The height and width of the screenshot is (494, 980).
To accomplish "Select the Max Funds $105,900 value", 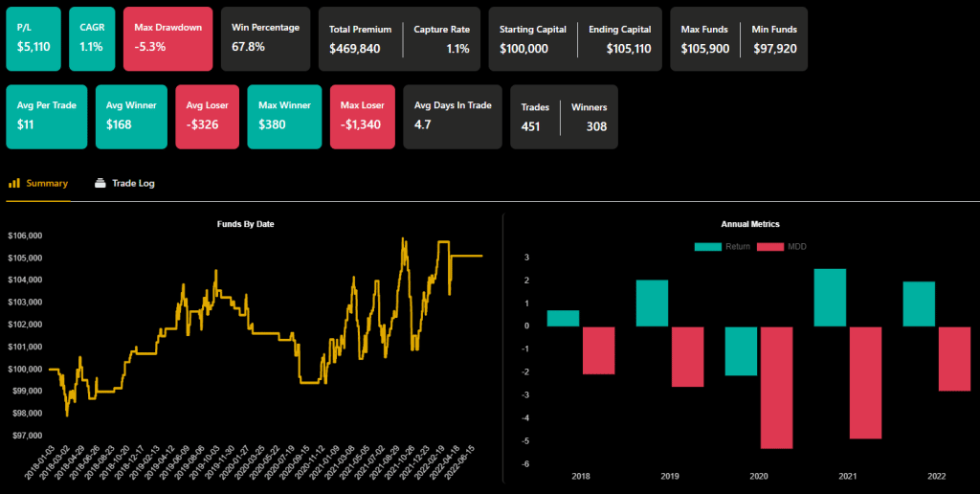I will tap(703, 48).
